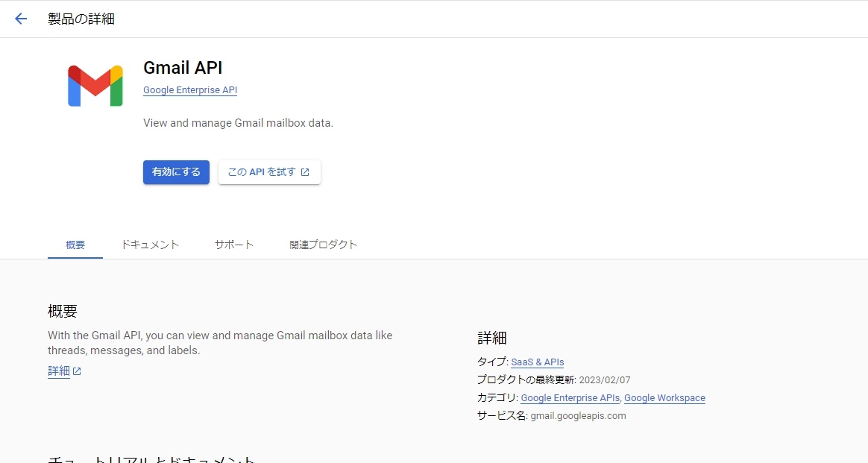The height and width of the screenshot is (463, 868).
Task: Click the 'With the Gmail API' description paragraph
Action: pos(220,343)
